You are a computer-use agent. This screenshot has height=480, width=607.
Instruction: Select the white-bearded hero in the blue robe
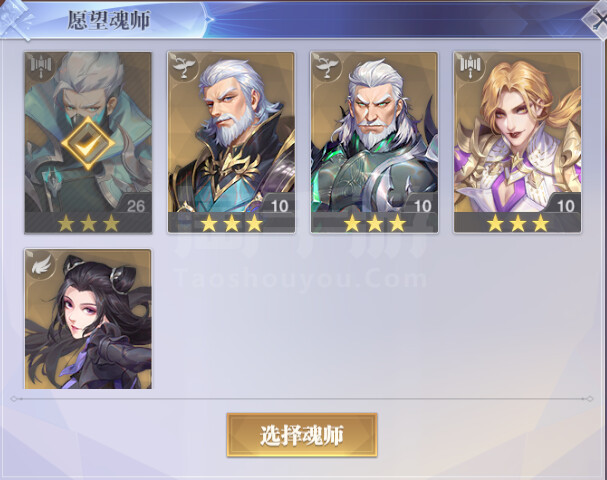tap(231, 143)
